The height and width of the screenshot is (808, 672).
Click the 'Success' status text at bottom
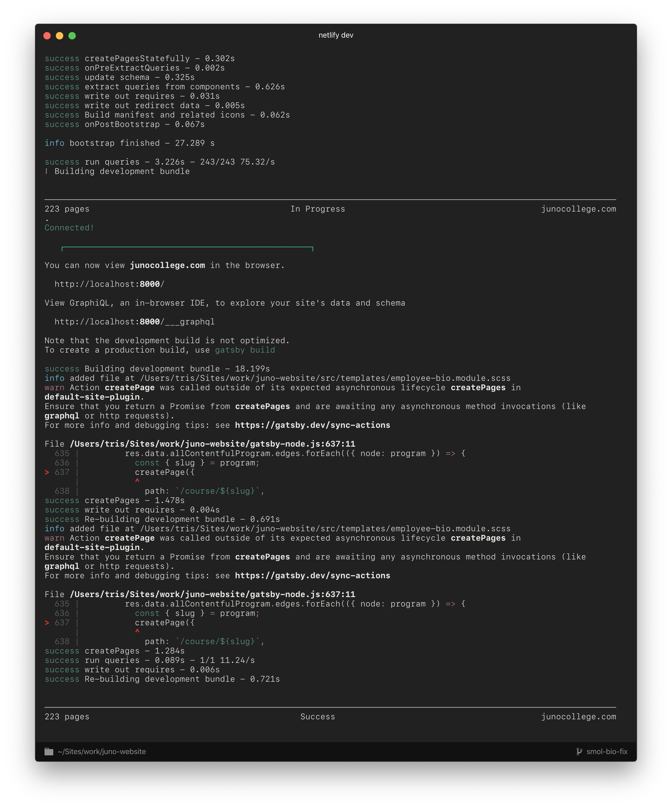coord(318,716)
